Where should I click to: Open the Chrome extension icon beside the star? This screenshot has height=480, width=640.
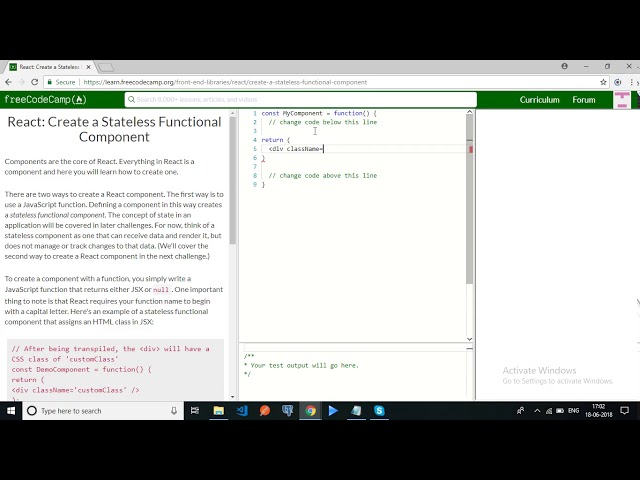pos(618,82)
